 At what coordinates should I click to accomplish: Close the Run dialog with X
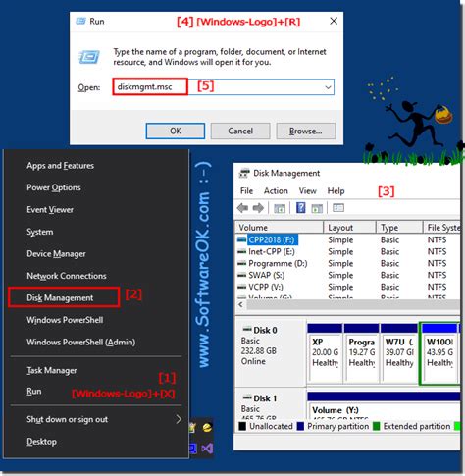[334, 21]
